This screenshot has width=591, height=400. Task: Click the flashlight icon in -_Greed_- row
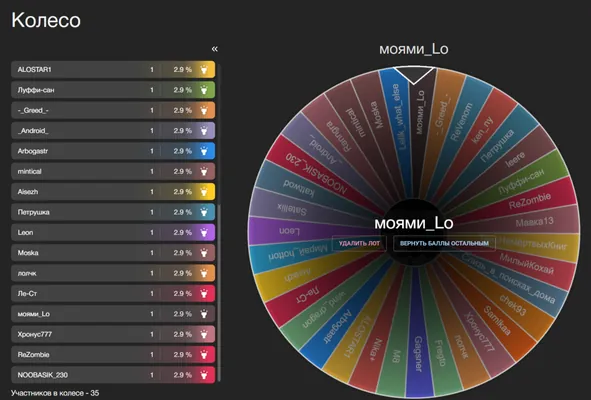tap(204, 110)
